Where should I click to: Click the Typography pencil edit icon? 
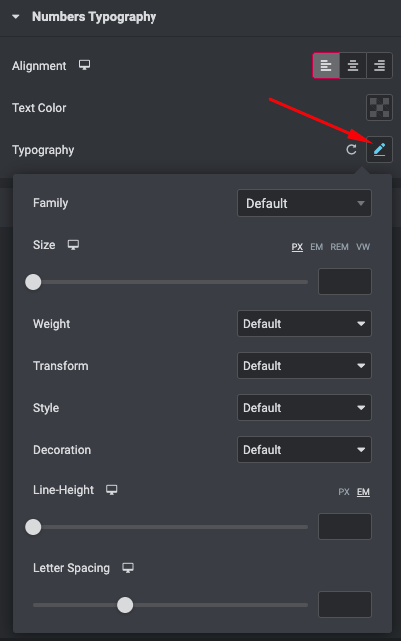[x=379, y=150]
